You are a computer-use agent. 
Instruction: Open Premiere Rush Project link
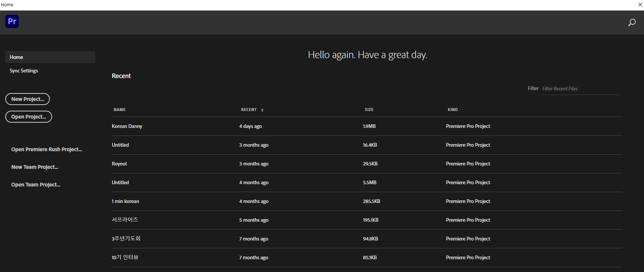(47, 149)
